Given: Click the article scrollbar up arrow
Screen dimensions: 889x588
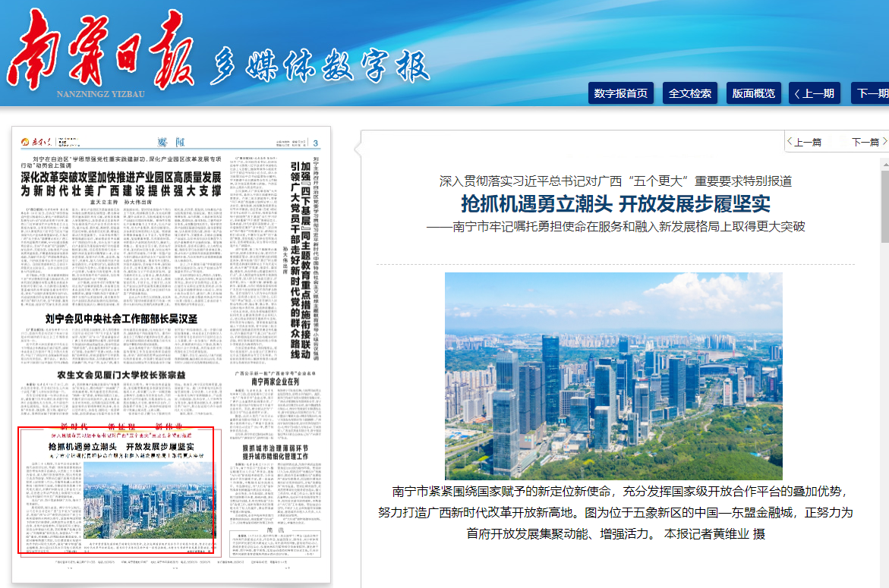Looking at the screenshot, I should click(885, 165).
